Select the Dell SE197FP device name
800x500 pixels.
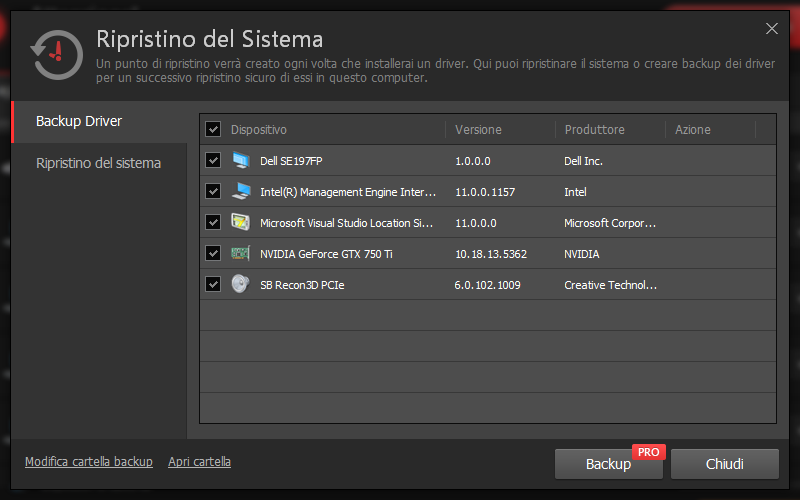point(291,161)
